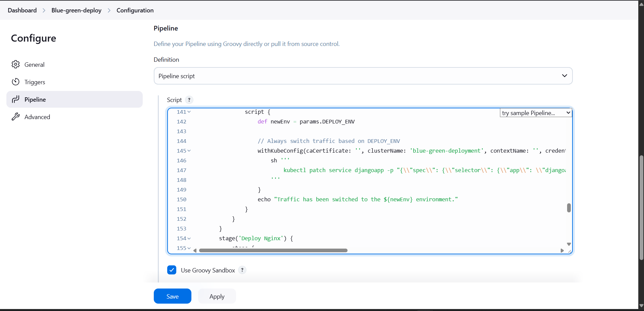644x311 pixels.
Task: Click the General gear icon
Action: point(15,64)
